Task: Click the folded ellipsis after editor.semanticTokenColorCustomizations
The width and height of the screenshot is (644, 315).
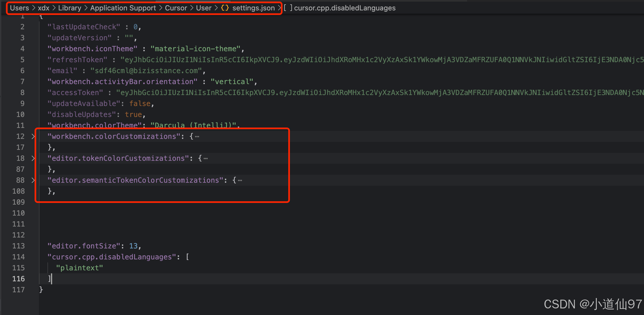Action: point(240,180)
